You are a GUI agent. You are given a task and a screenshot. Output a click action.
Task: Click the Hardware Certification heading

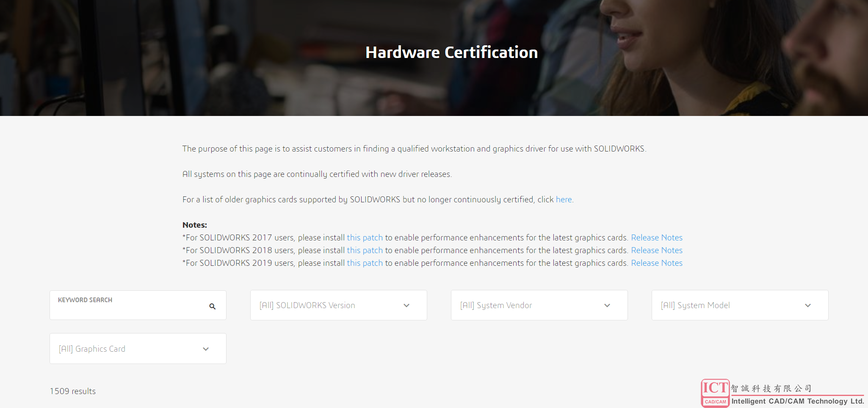point(451,52)
